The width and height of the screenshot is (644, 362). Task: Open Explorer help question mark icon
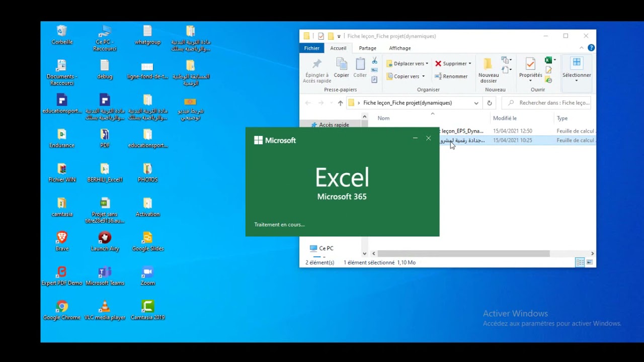point(591,48)
